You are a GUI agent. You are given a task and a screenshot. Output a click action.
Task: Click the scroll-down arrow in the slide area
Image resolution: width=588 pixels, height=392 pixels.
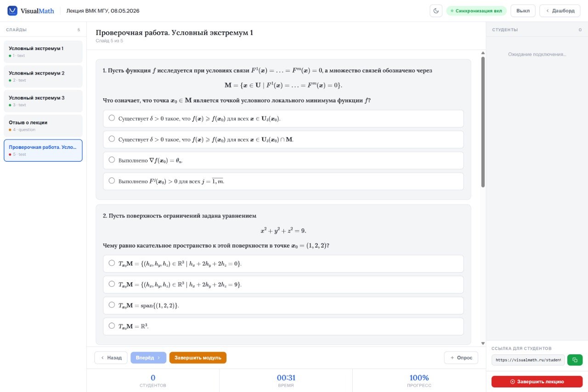coord(483,343)
